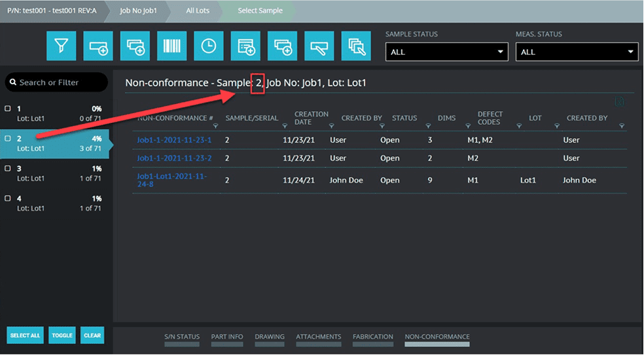Screen dimensions: 644x355
Task: Click the STATUS column header
Action: [x=404, y=118]
